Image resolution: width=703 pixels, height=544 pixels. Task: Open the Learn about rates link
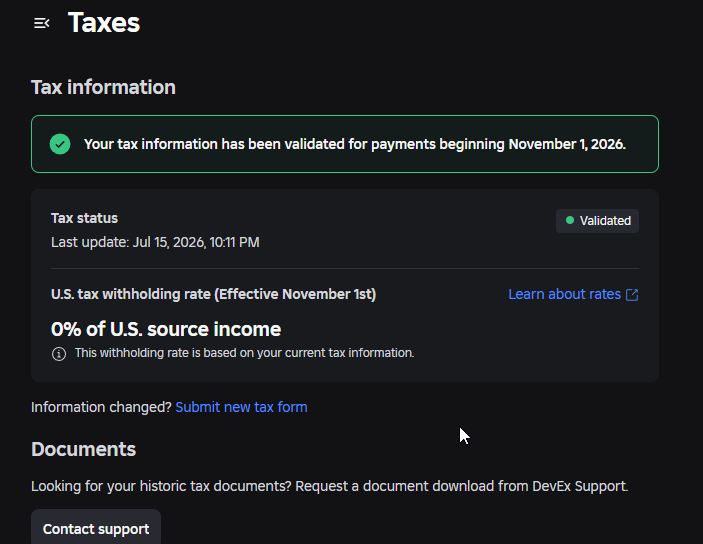(x=564, y=294)
